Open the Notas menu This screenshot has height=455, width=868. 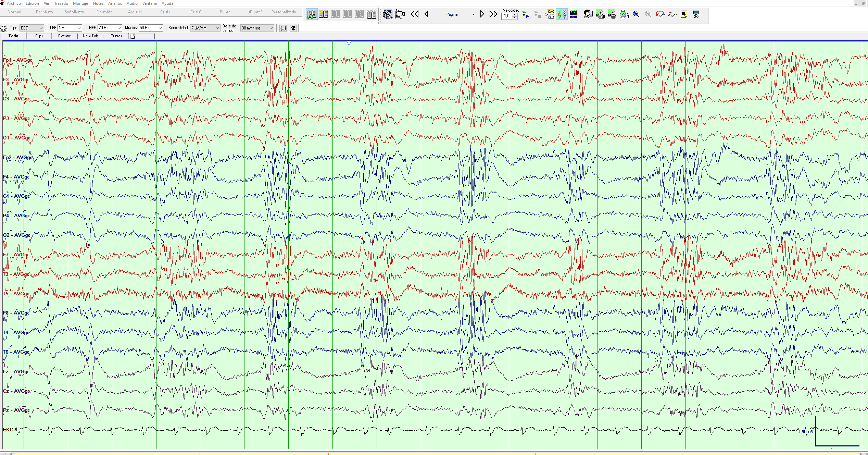click(x=98, y=3)
